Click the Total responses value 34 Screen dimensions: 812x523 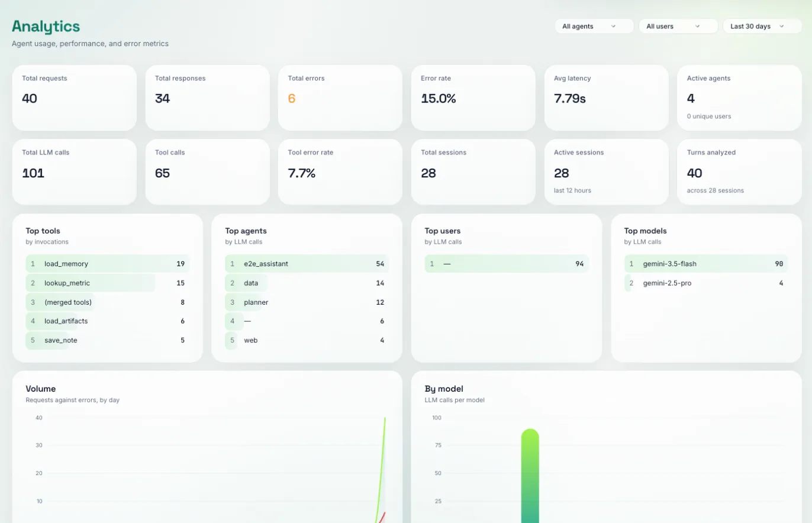coord(162,99)
